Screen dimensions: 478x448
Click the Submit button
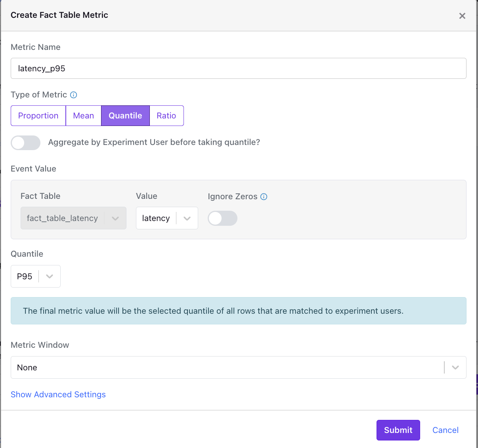coord(398,430)
